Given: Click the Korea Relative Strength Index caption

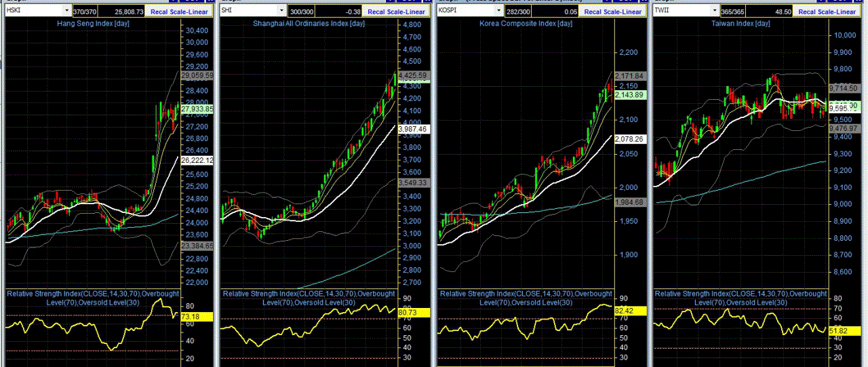Looking at the screenshot, I should coord(526,298).
